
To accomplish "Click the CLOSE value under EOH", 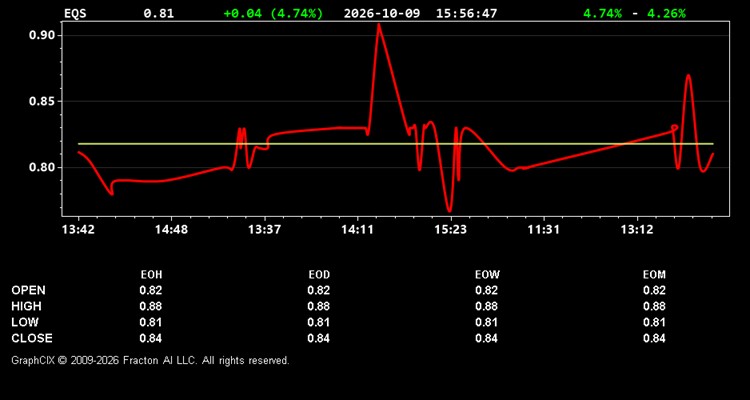I will (x=151, y=338).
